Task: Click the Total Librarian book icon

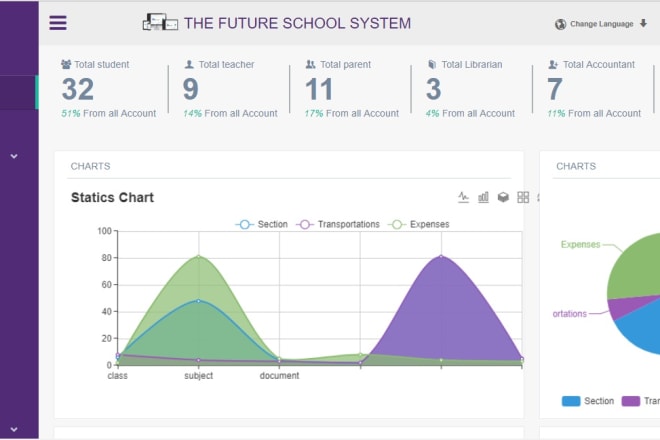Action: pos(432,64)
